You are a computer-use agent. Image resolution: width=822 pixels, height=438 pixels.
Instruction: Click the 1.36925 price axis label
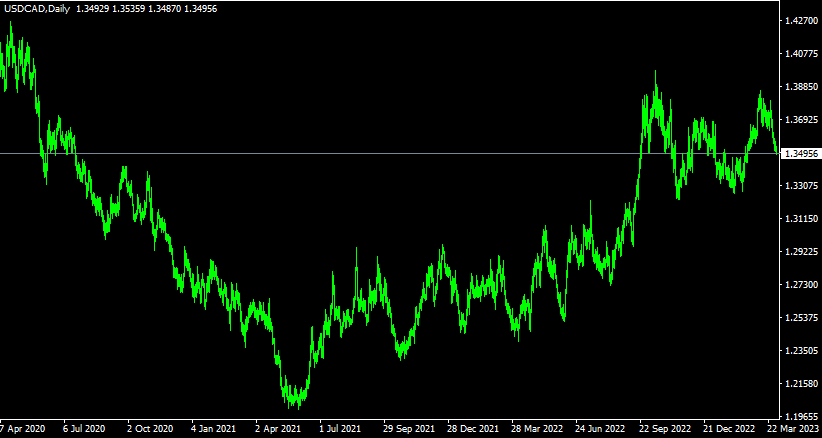(800, 120)
